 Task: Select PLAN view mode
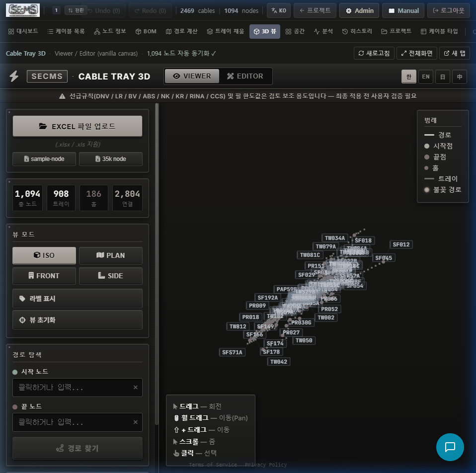pos(111,255)
